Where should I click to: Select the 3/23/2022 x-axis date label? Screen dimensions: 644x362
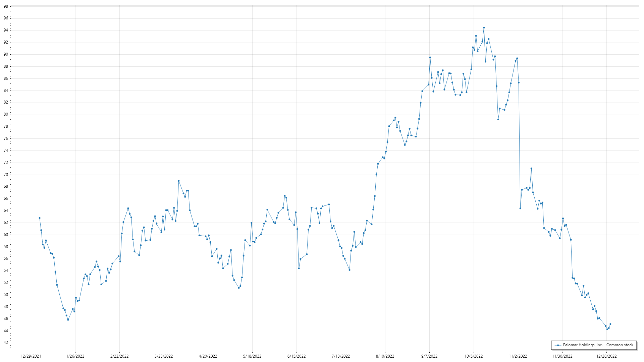coord(164,356)
